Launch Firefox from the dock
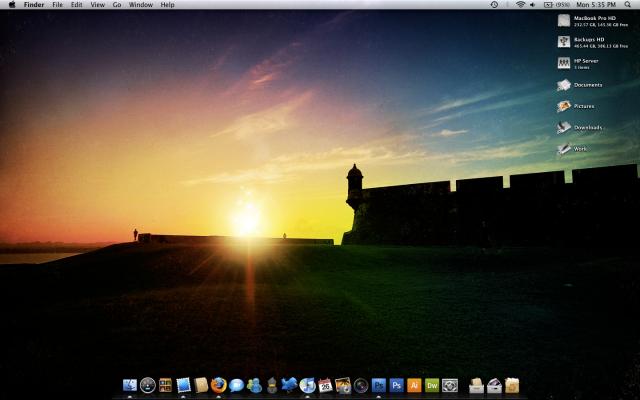 click(x=219, y=385)
